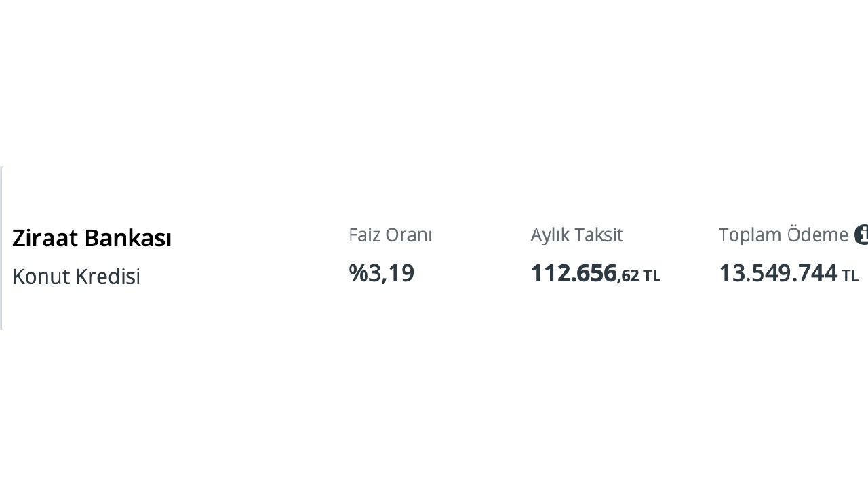Click the TL suffix after total payment
868x488 pixels.
850,276
